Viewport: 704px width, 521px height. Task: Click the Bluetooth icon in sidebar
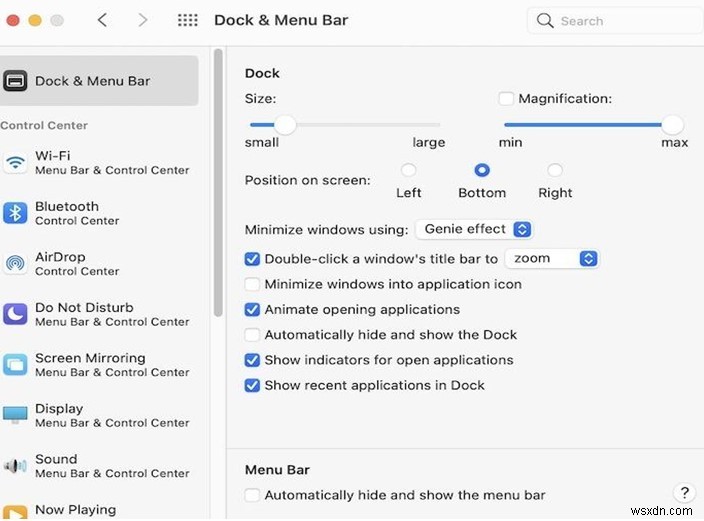point(15,213)
